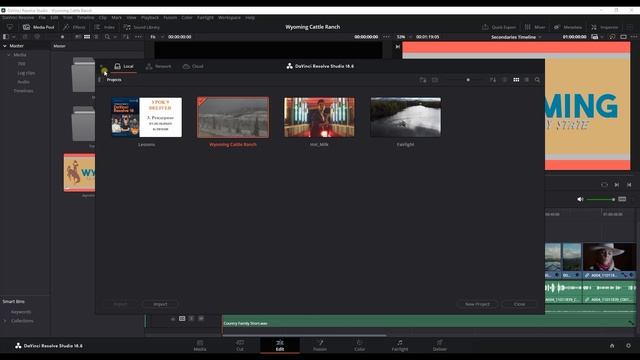Open the Media Pool panel
640x360 pixels.
point(38,27)
